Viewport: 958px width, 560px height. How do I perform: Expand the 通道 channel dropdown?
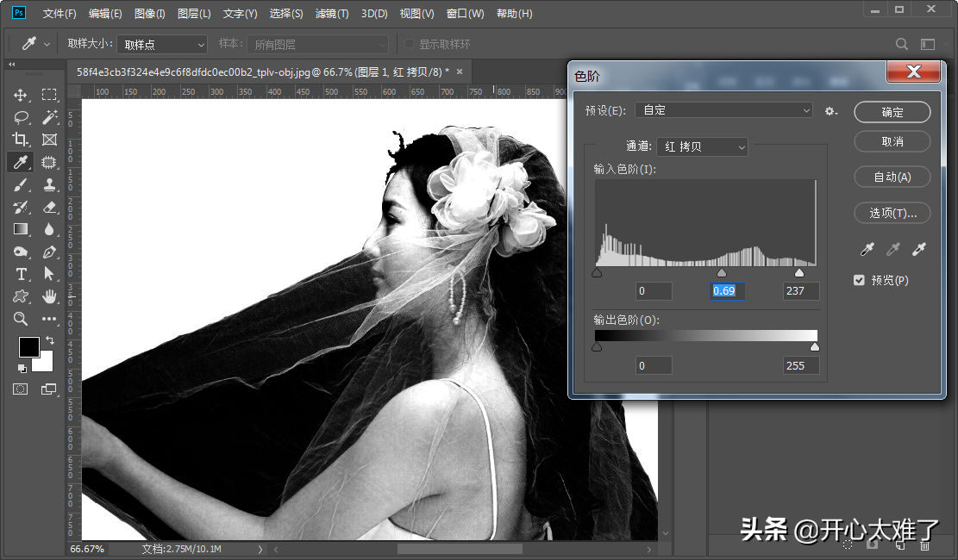coord(702,147)
